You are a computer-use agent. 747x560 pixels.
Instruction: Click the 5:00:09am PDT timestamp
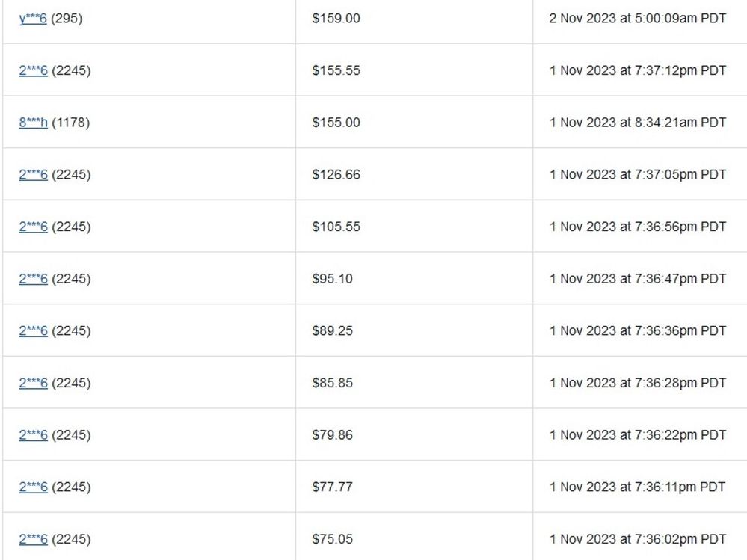click(x=637, y=19)
